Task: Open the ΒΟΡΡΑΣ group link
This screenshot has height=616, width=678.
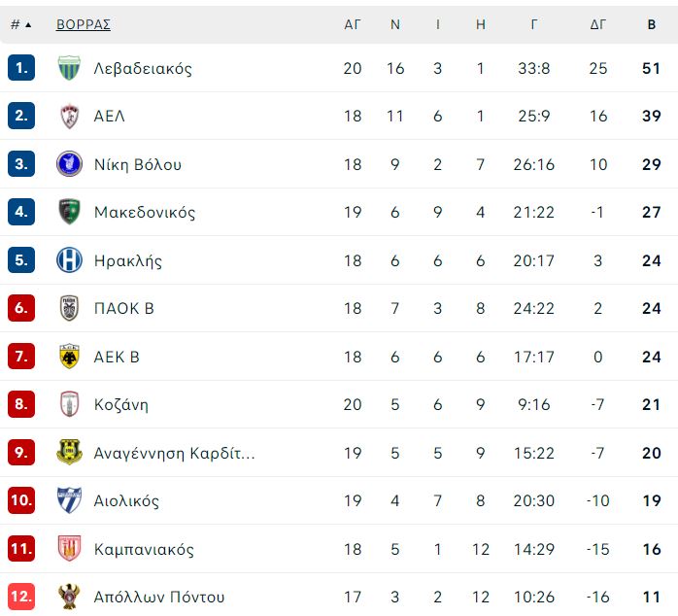Action: [84, 24]
